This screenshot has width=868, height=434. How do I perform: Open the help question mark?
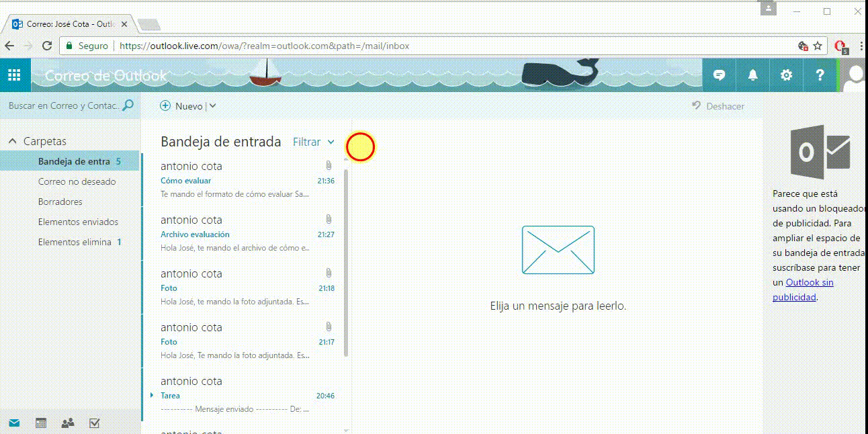coord(820,75)
